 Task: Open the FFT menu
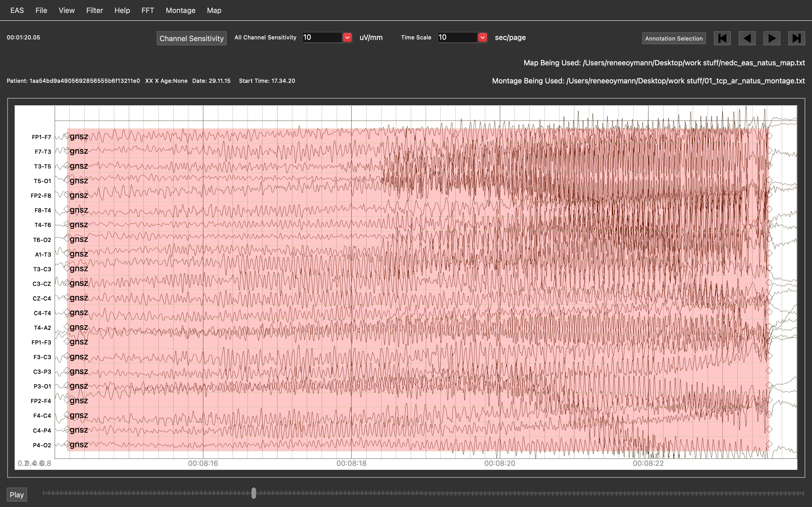(148, 10)
